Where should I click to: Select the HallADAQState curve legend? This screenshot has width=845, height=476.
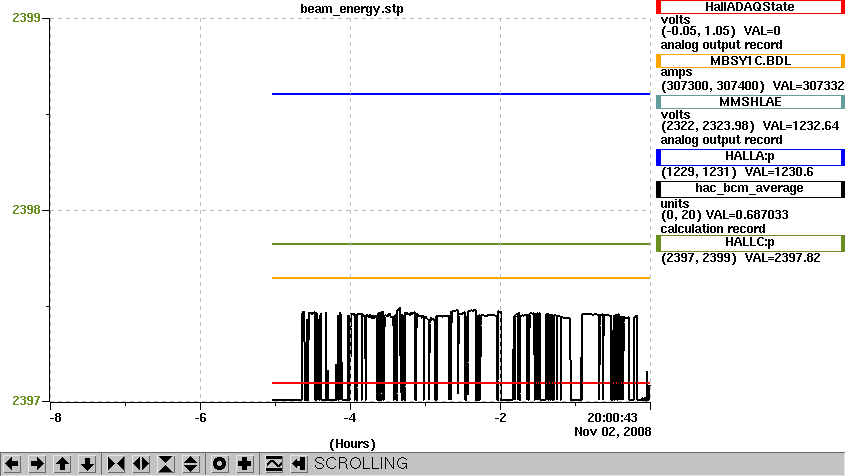tap(750, 7)
